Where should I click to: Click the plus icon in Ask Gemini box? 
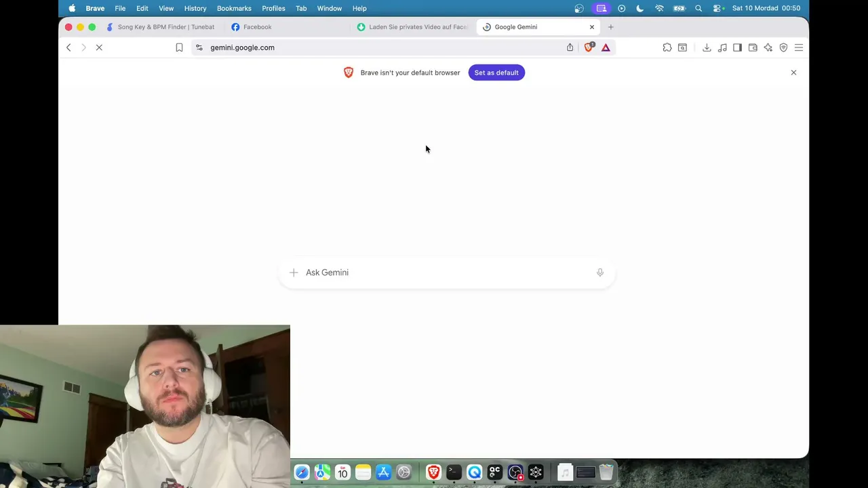pyautogui.click(x=294, y=272)
